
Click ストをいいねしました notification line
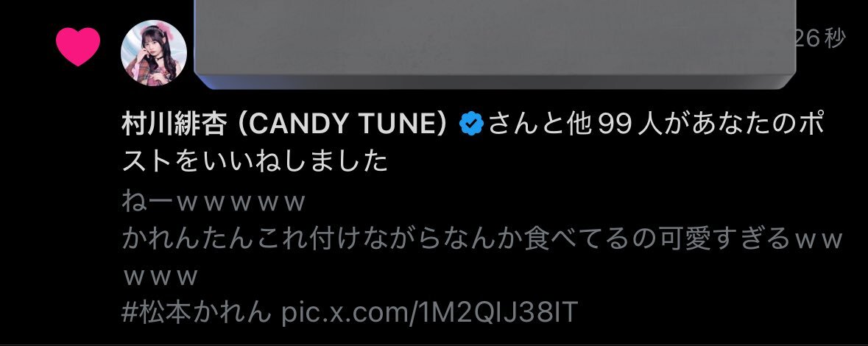255,162
